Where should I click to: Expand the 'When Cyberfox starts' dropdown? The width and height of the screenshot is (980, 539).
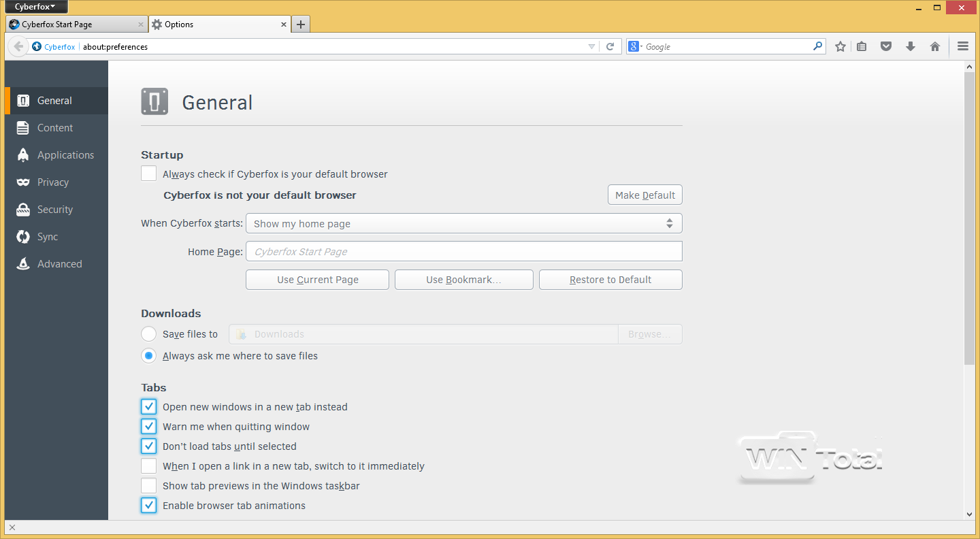(464, 224)
